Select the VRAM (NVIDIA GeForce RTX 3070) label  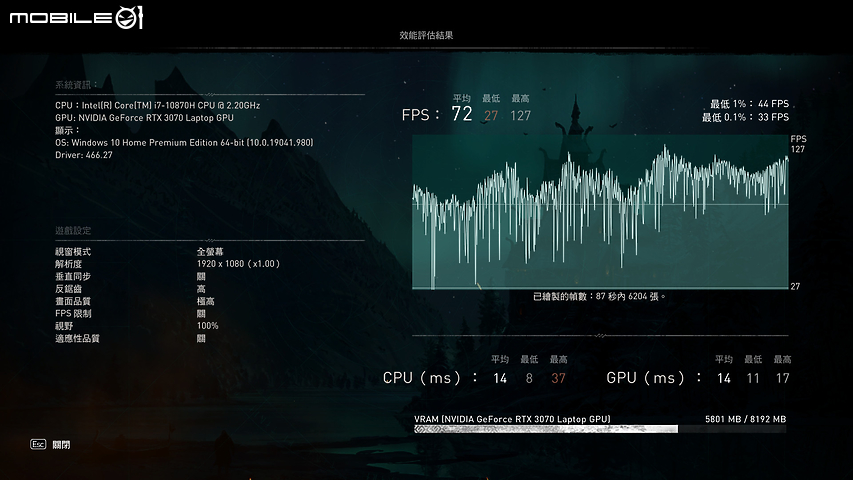pos(512,419)
